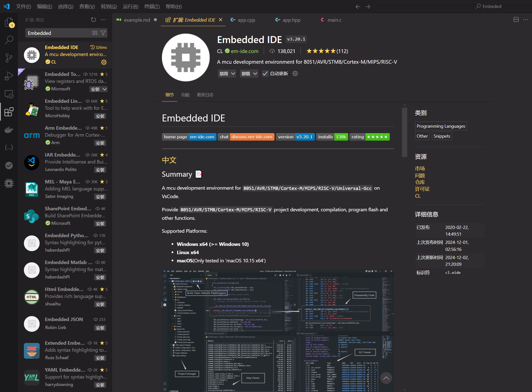Split the editor layout

click(516, 20)
